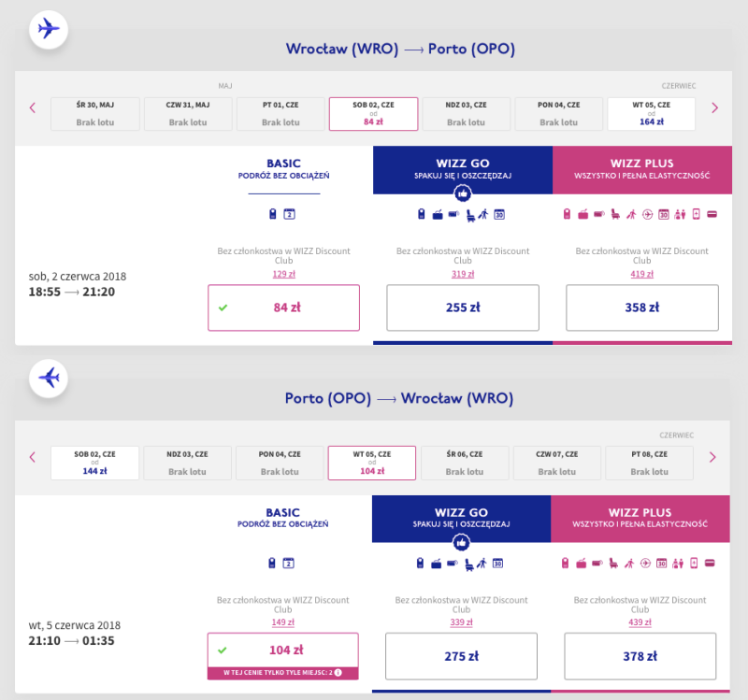Select outbound date PT 01, CZE
The image size is (748, 700).
pos(280,113)
